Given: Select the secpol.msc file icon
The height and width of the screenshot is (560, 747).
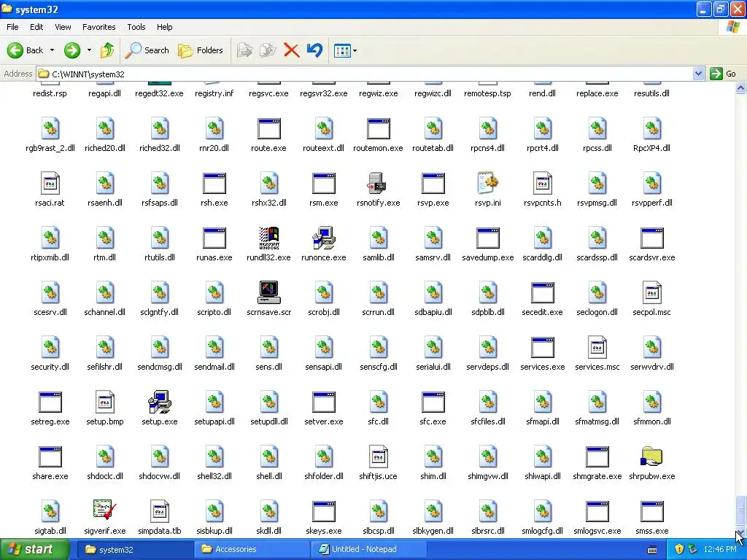Looking at the screenshot, I should (x=651, y=292).
